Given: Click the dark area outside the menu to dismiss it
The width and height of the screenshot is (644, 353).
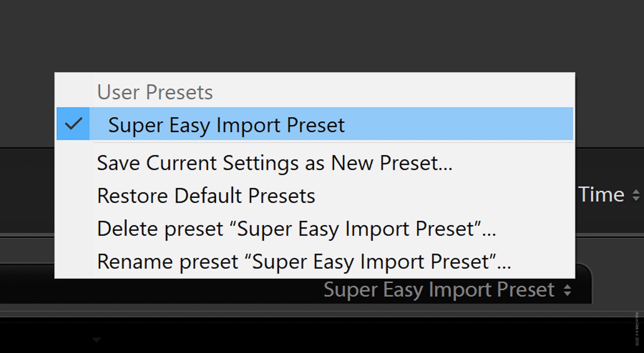Looking at the screenshot, I should click(x=301, y=34).
